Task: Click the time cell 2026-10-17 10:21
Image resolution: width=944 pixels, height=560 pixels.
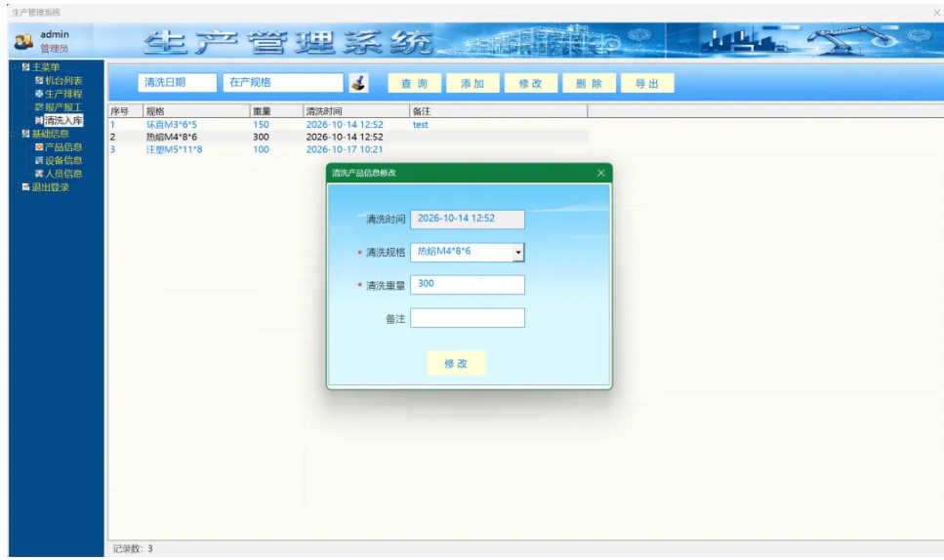Action: (345, 150)
